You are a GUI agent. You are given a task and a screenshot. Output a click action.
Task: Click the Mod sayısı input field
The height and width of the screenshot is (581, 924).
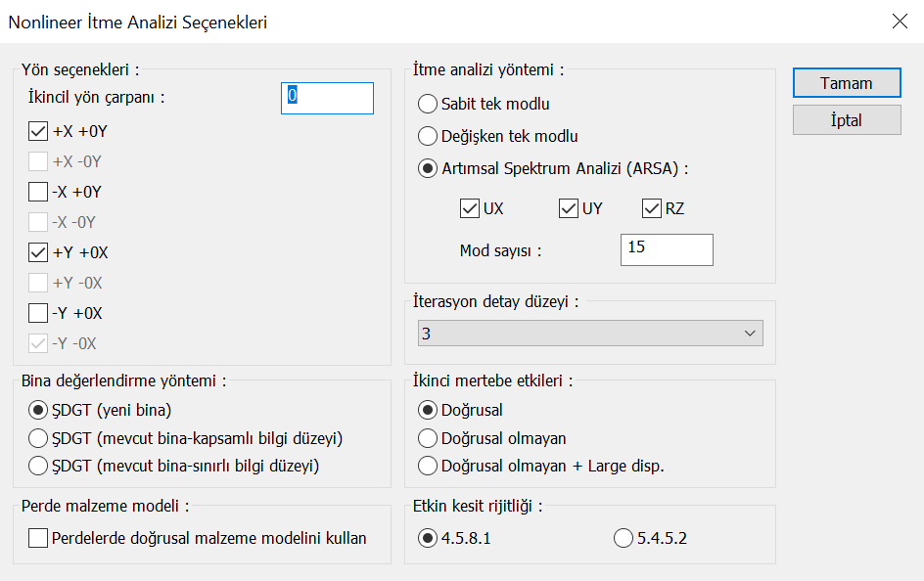pos(667,249)
